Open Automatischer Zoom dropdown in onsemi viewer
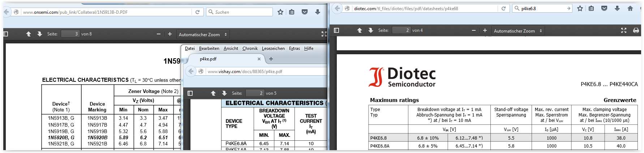This screenshot has height=153, width=644. coord(203,34)
